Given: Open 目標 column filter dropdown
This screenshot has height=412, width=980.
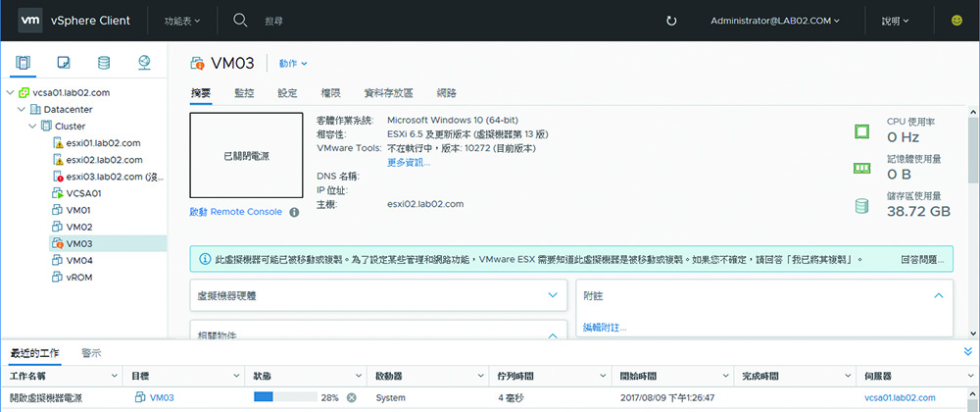Looking at the screenshot, I should point(236,376).
